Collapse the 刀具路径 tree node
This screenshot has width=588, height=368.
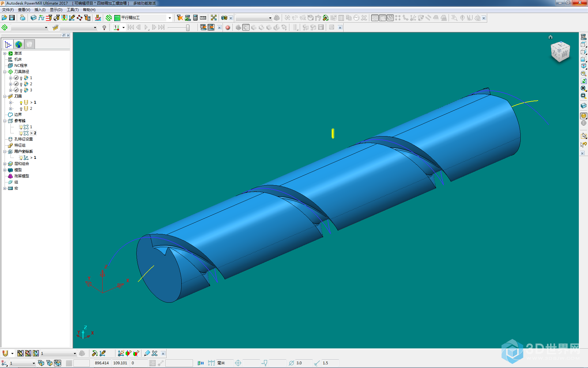[x=5, y=72]
